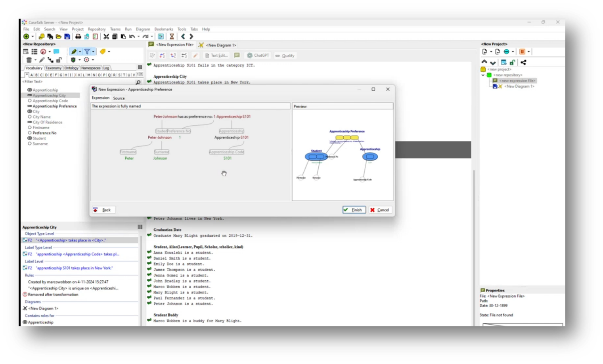Select Apprenticeship Preference in vocabulary list

[x=52, y=106]
